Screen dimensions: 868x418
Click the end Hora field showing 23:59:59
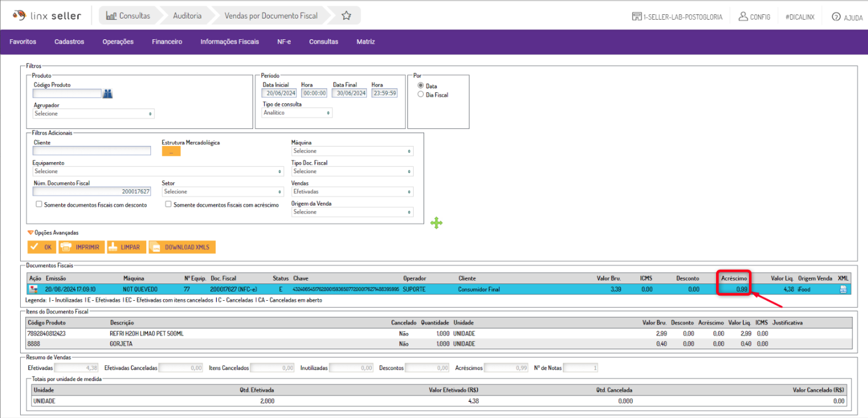point(384,93)
